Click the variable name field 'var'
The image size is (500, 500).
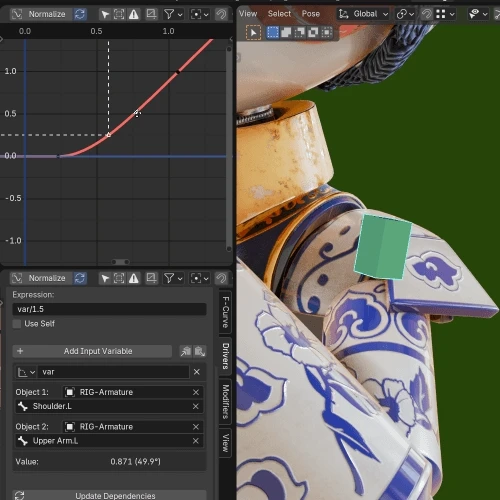pos(113,372)
